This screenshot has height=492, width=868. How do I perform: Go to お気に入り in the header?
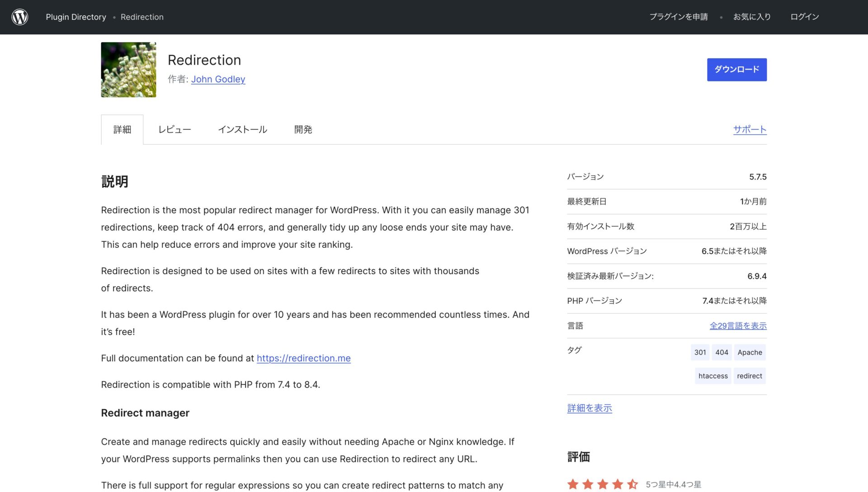(752, 17)
